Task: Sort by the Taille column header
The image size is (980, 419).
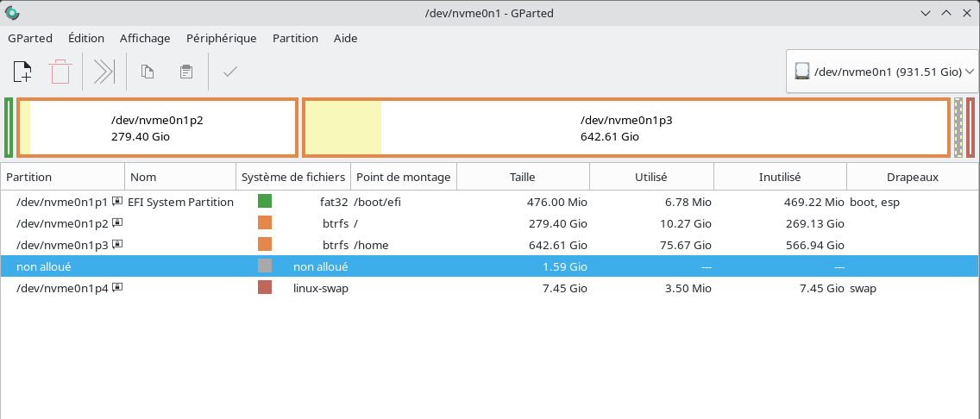Action: point(522,177)
